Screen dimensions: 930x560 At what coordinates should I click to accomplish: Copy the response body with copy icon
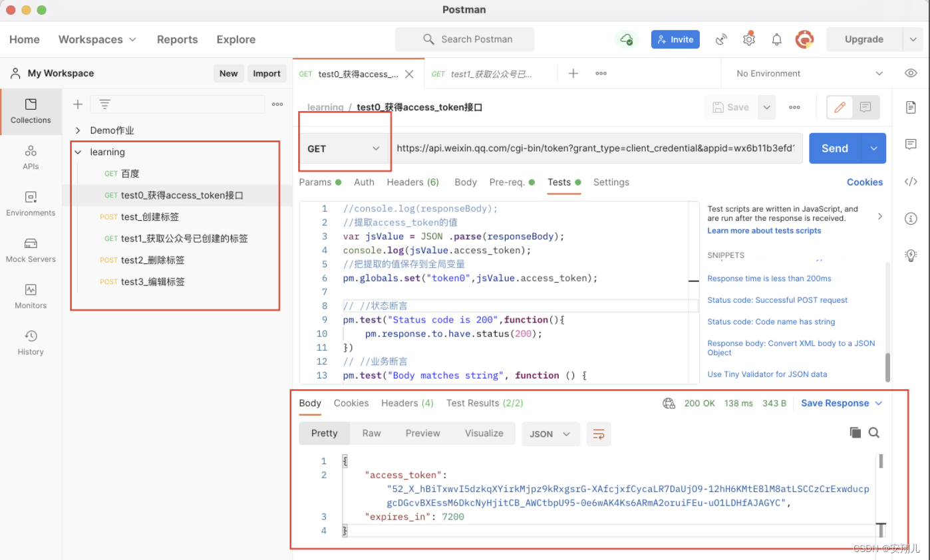pyautogui.click(x=855, y=433)
